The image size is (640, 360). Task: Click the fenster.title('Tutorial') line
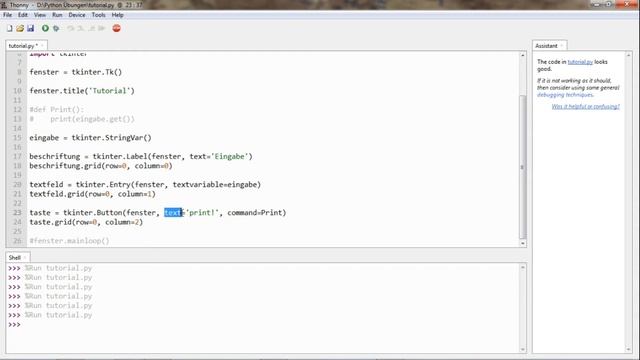pyautogui.click(x=82, y=91)
